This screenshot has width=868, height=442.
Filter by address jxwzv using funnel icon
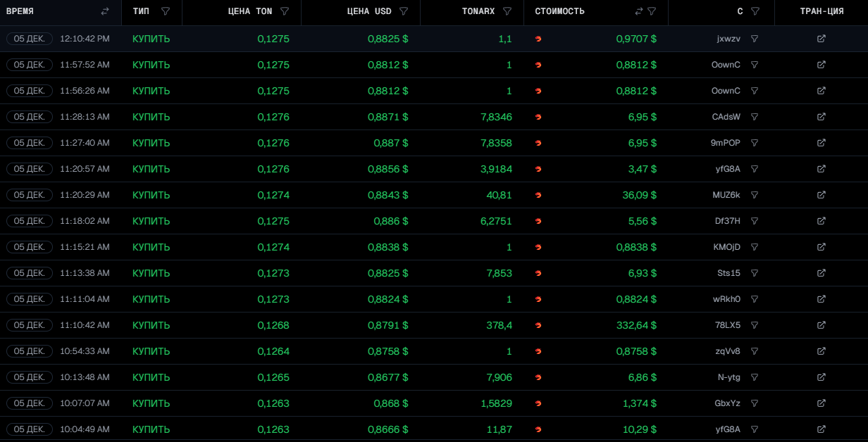[755, 39]
